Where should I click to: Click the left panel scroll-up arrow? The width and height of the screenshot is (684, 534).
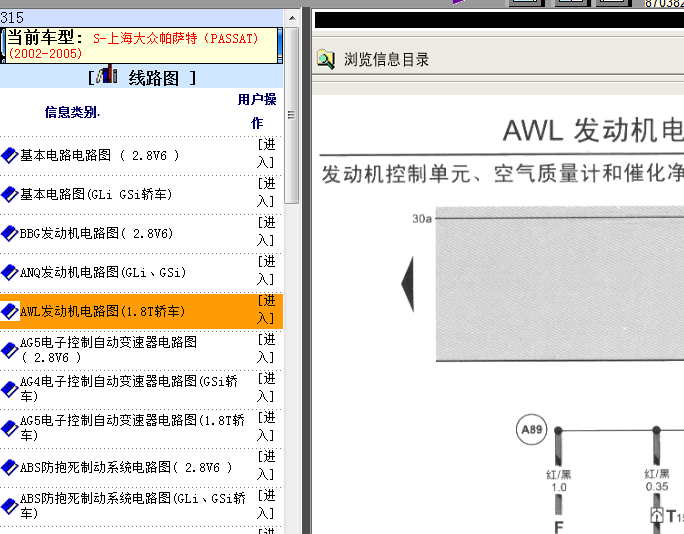tap(292, 18)
